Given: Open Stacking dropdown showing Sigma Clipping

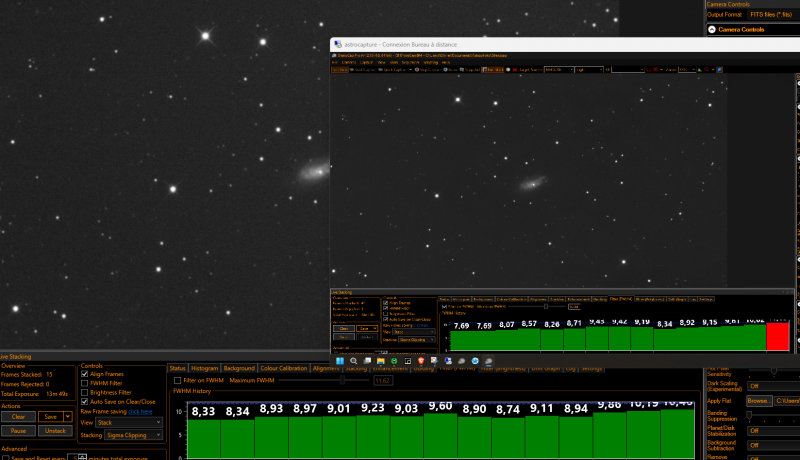Looking at the screenshot, I should pos(133,435).
